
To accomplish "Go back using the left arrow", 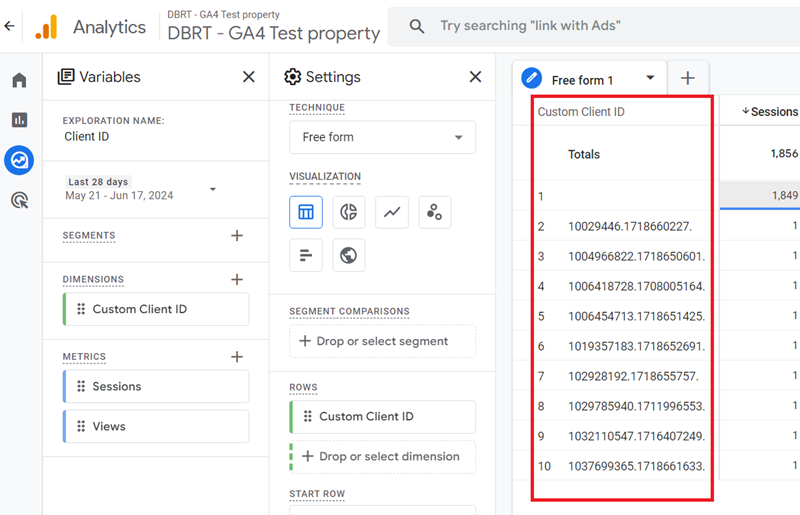I will (x=10, y=26).
